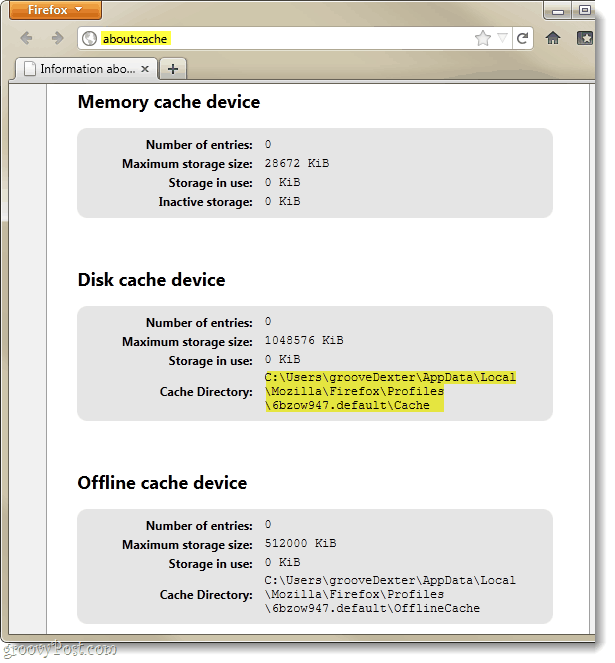615x663 pixels.
Task: Click the value '512000 KiB'
Action: pos(301,543)
